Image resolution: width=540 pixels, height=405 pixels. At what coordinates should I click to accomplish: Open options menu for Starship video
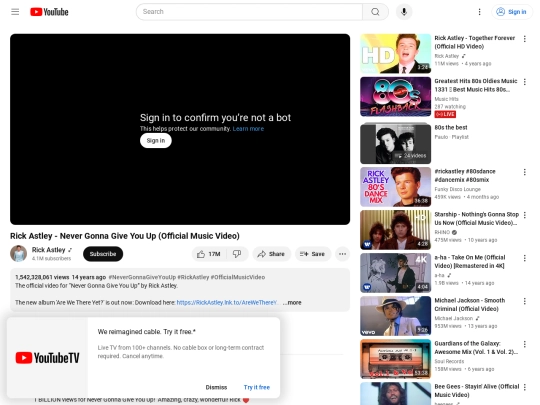[525, 215]
